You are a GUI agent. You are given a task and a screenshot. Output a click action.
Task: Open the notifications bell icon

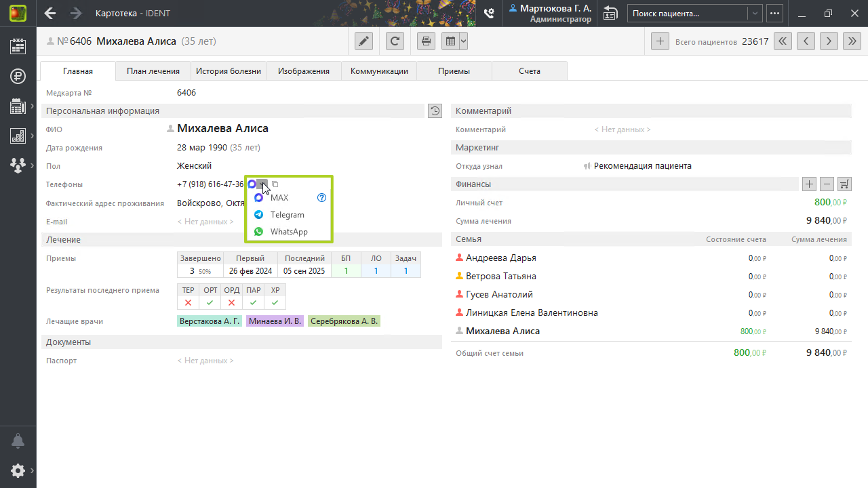click(x=18, y=441)
